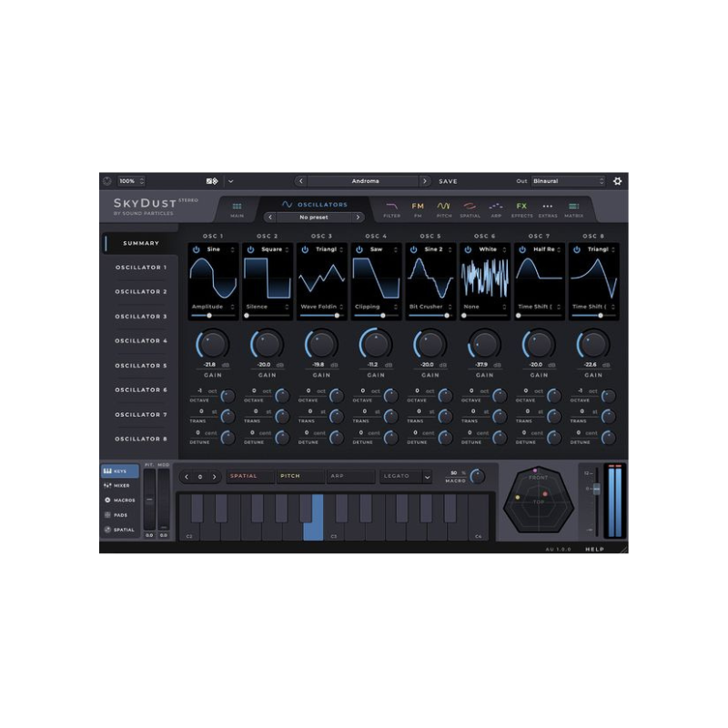Select the Arp section icon

click(495, 204)
